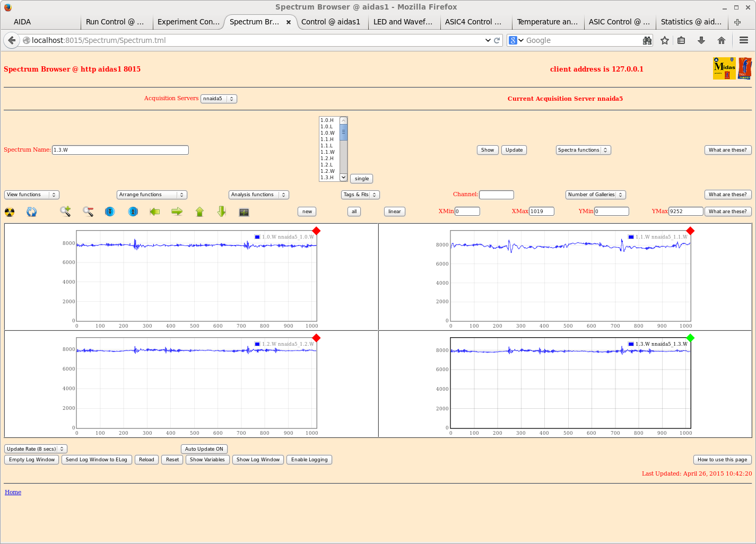Screen dimensions: 756x544
Task: Click the binoculars search icon
Action: coord(647,40)
